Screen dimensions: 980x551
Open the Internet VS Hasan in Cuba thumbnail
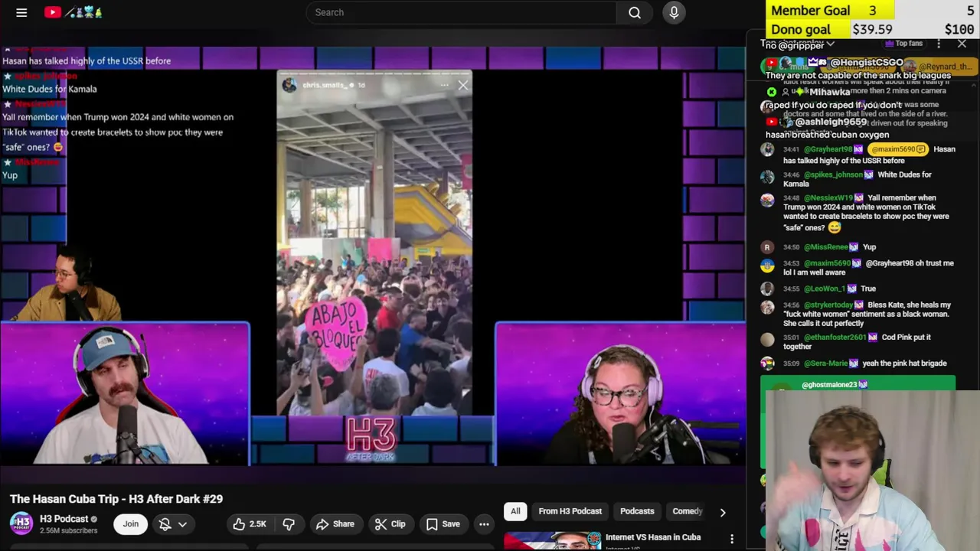[552, 541]
